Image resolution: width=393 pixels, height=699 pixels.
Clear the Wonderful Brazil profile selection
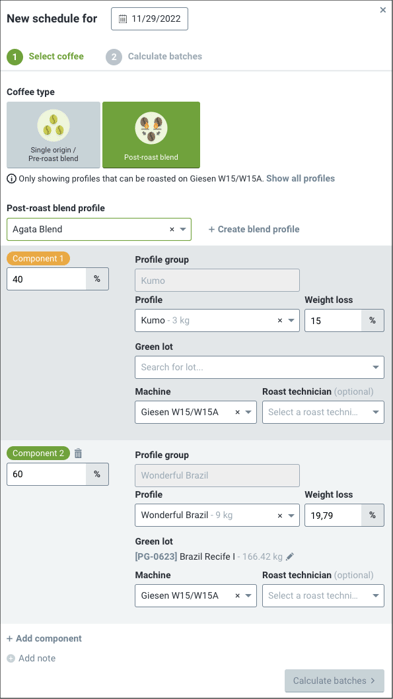point(280,515)
